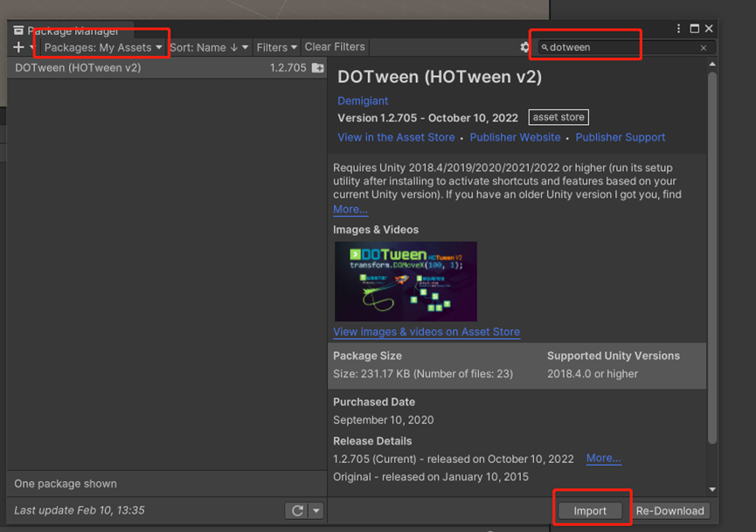Open the Sort: Name dropdown
Image resolution: width=756 pixels, height=532 pixels.
(x=209, y=47)
